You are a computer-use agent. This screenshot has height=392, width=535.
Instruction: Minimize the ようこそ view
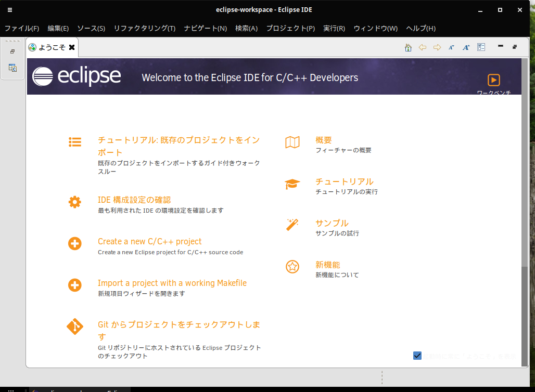(501, 46)
